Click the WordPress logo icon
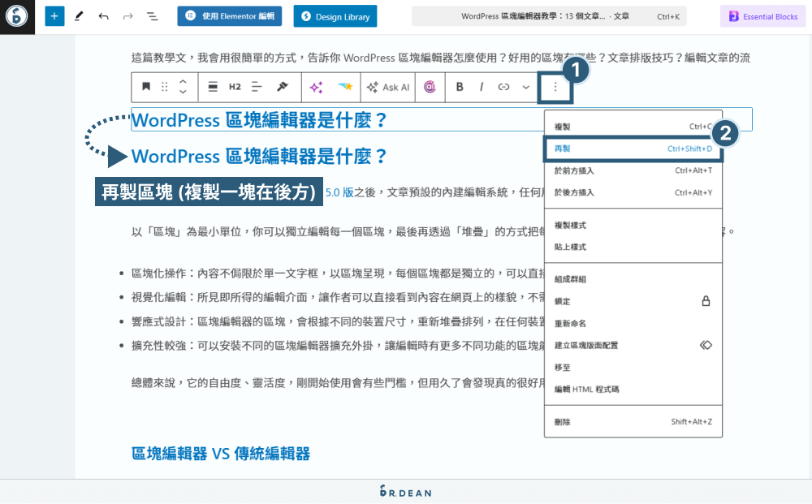Viewport: 812px width, 504px height. point(16,15)
